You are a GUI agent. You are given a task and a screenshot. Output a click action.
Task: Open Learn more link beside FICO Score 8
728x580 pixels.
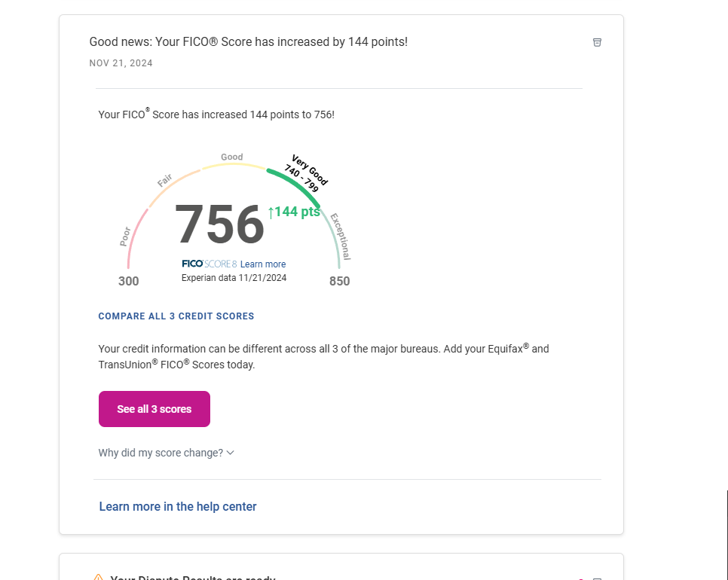pyautogui.click(x=263, y=264)
